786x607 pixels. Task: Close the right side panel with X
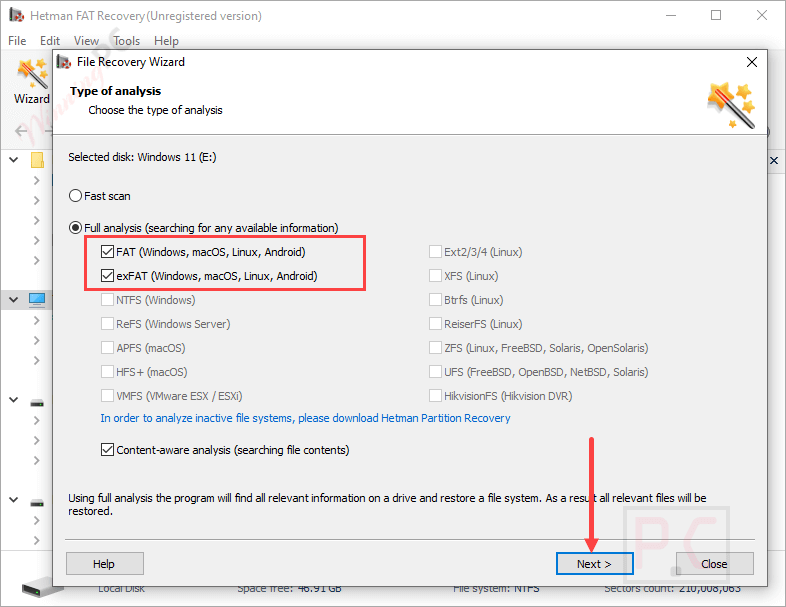point(774,160)
